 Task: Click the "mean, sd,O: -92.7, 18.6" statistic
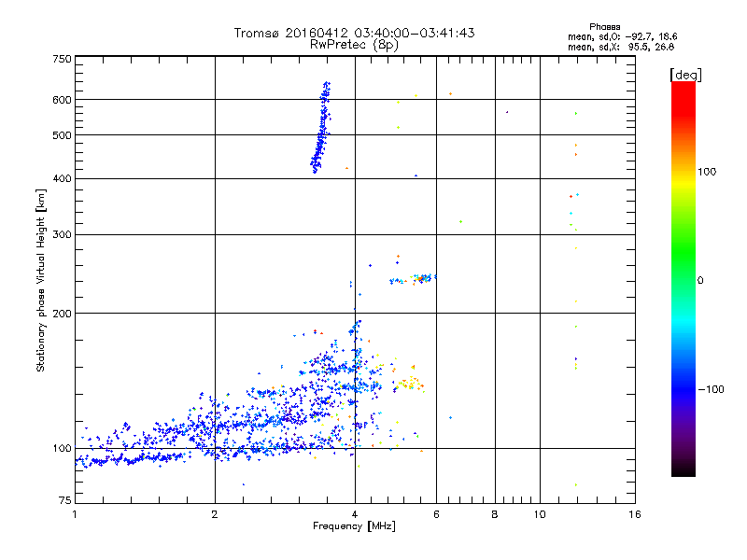click(622, 36)
